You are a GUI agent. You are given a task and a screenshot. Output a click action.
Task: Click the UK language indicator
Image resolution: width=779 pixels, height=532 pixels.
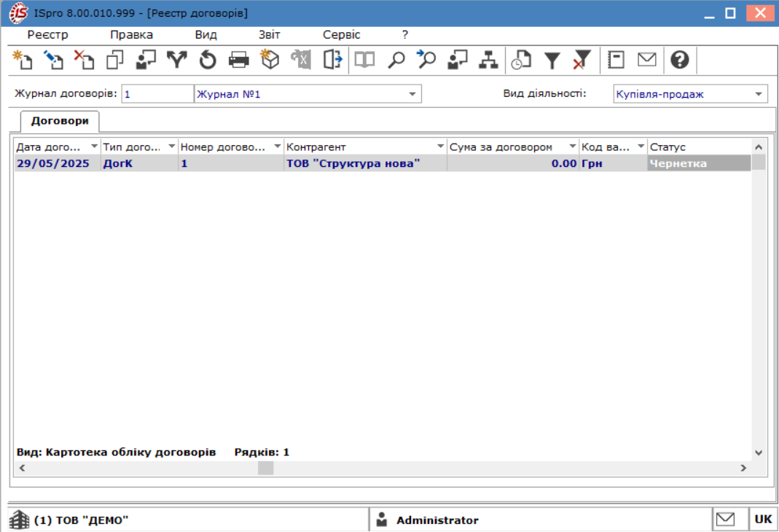[763, 520]
